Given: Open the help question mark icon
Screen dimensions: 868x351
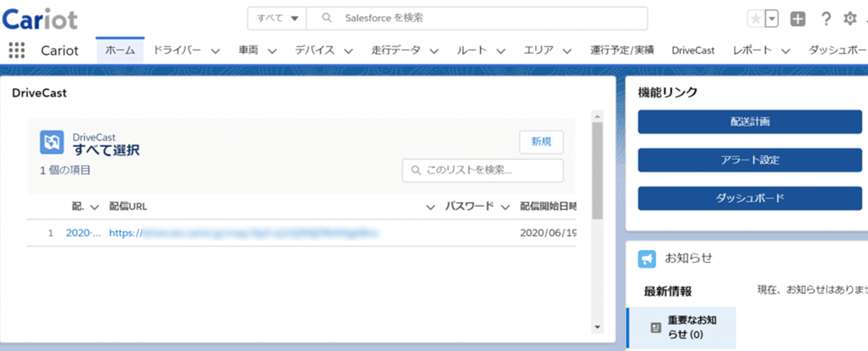Looking at the screenshot, I should (x=826, y=19).
